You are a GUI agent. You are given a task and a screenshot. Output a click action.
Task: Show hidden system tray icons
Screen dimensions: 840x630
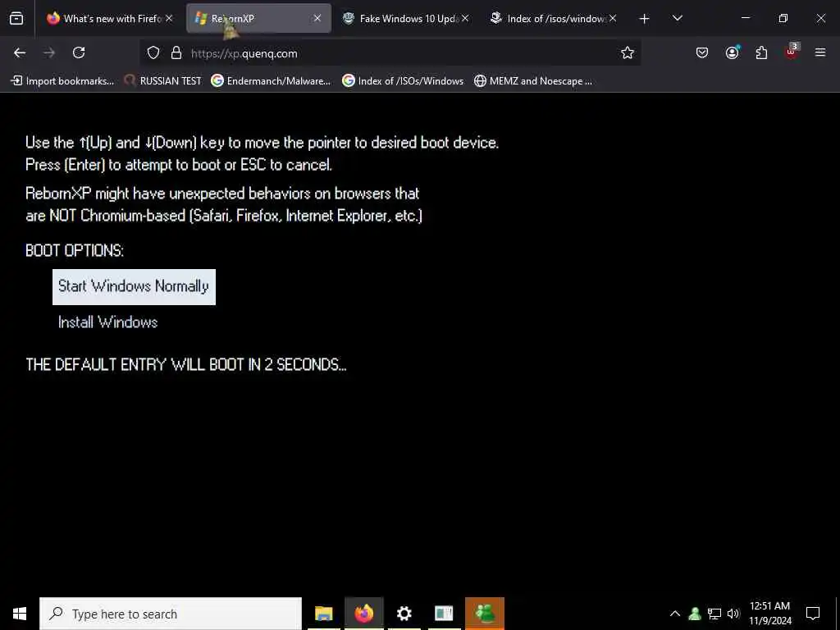[675, 614]
